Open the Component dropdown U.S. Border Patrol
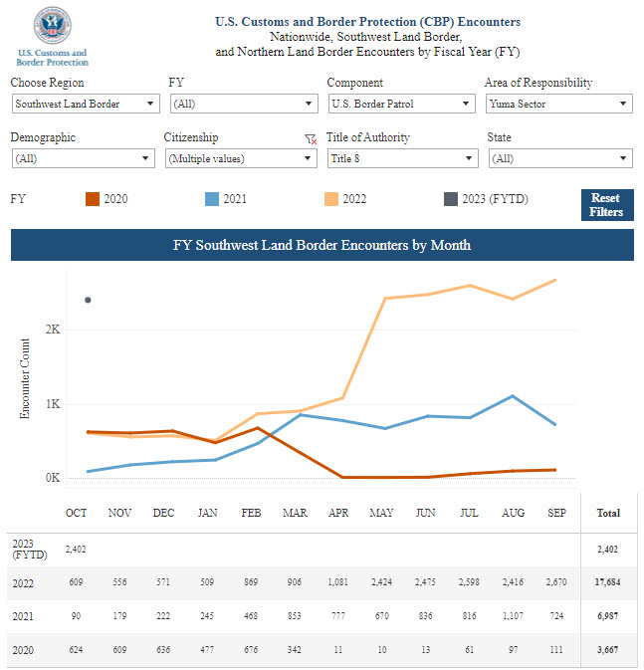The image size is (644, 670). point(401,104)
